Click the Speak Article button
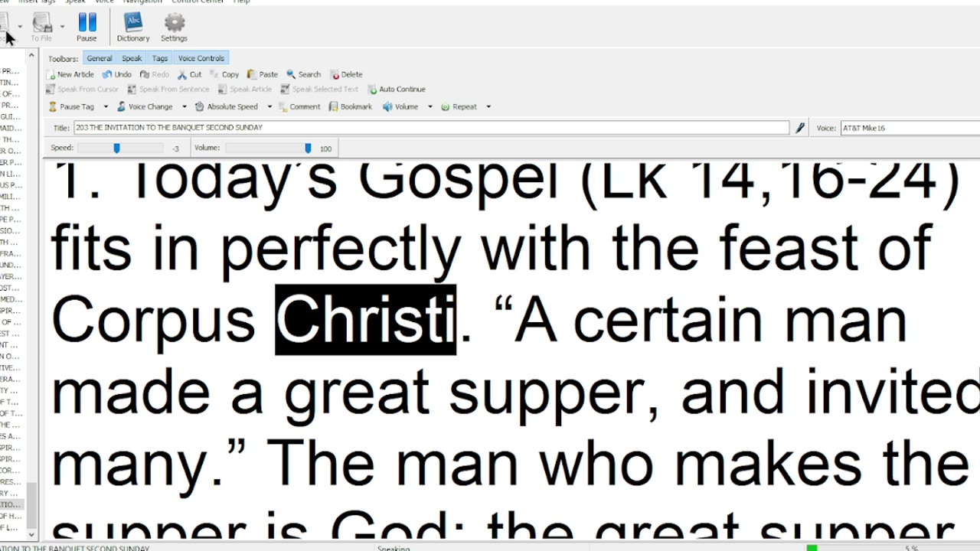 (x=245, y=90)
